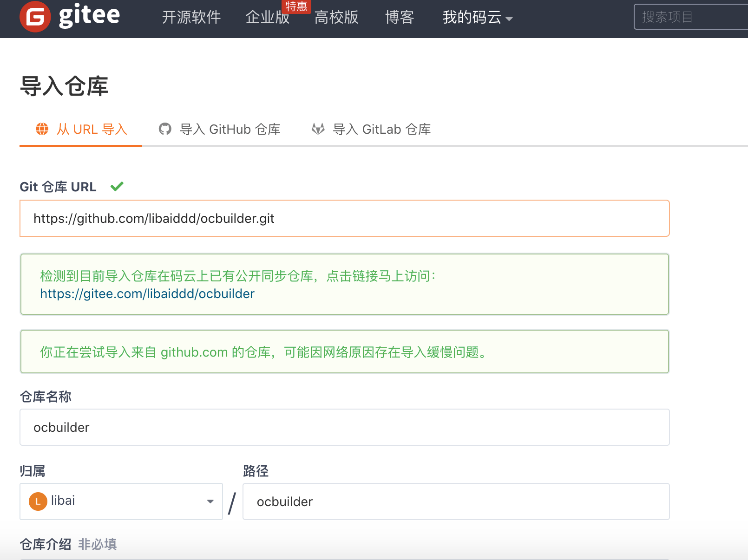The image size is (748, 560).
Task: Click the 路径 path input field
Action: (456, 501)
